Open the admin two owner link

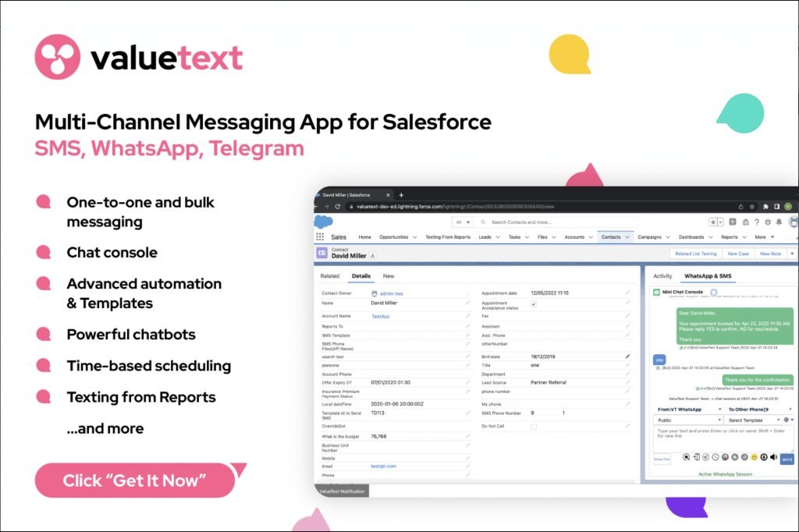point(391,293)
